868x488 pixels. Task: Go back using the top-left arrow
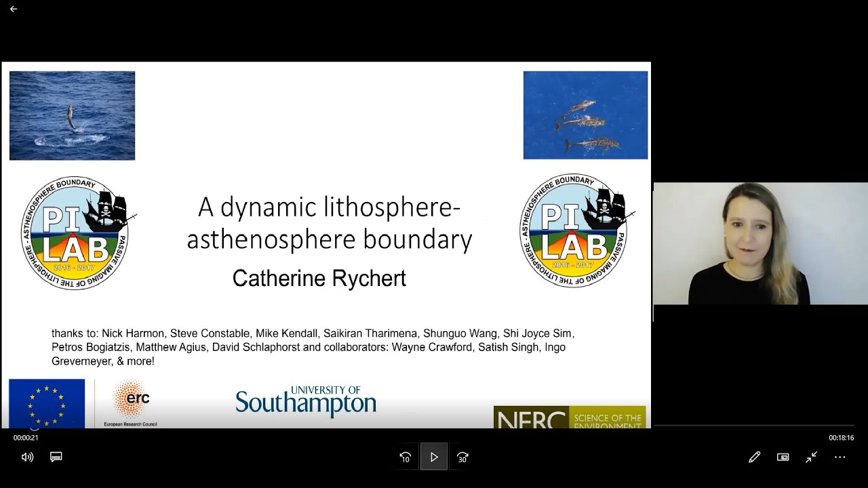pos(14,9)
